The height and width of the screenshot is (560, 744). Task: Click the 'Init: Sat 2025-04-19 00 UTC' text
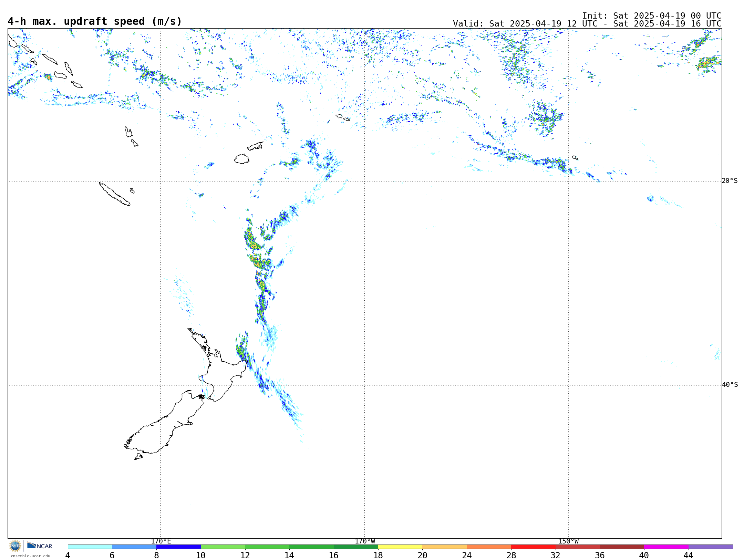[652, 16]
